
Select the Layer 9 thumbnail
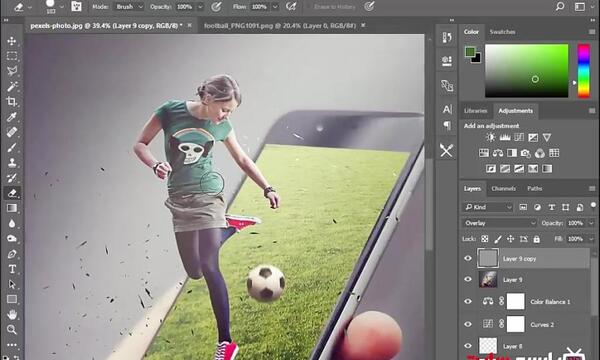(488, 279)
